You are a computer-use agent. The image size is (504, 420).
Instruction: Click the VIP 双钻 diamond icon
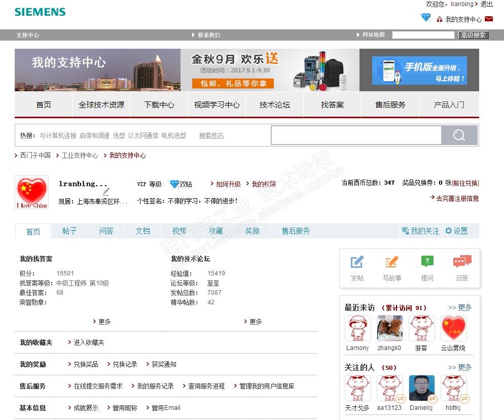coord(174,184)
